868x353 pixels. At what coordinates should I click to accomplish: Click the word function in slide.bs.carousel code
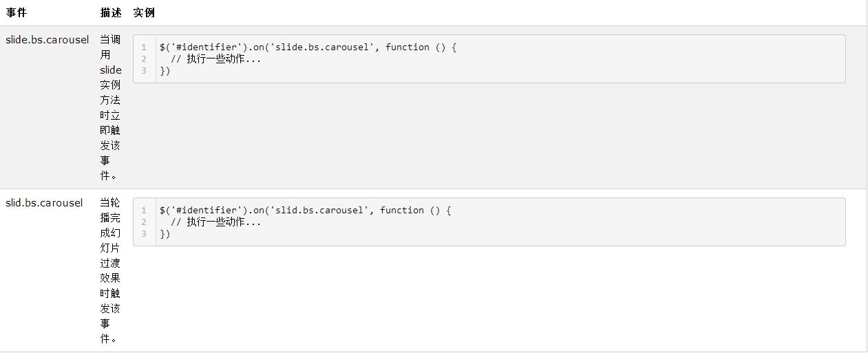407,47
